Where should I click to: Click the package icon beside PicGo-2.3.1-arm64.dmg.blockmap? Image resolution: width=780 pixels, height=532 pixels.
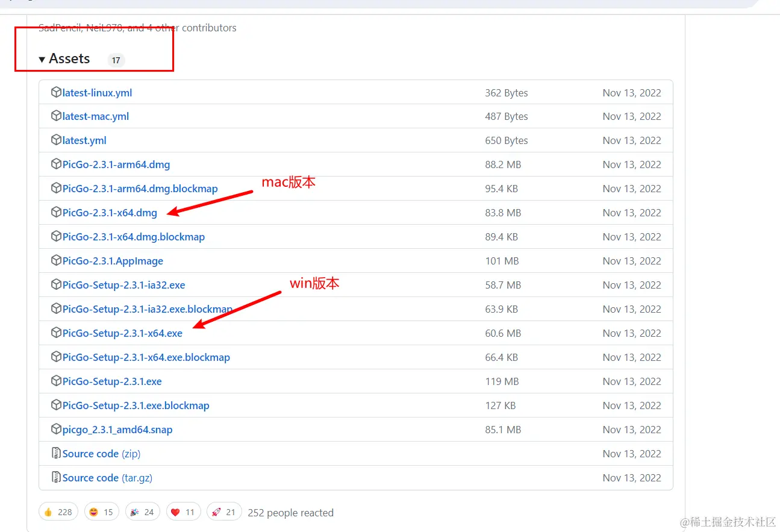tap(56, 189)
